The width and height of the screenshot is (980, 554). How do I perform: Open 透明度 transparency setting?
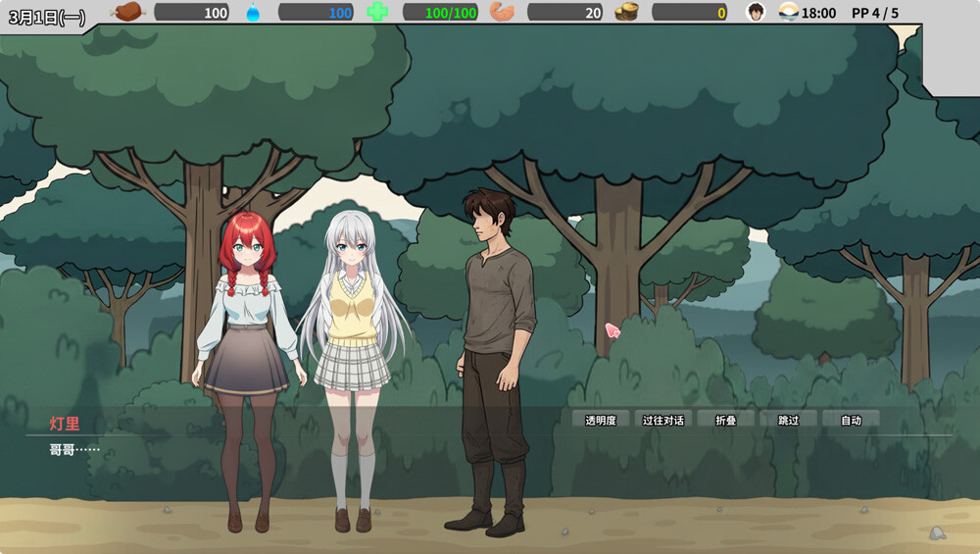pos(601,421)
